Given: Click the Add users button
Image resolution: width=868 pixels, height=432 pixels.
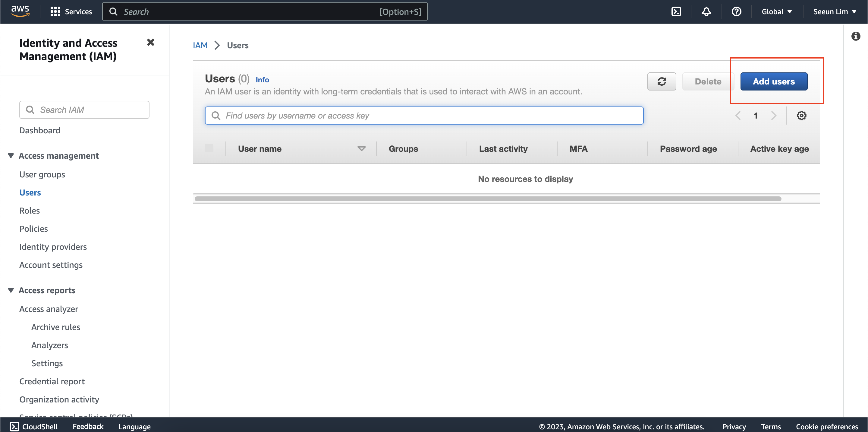Looking at the screenshot, I should [774, 81].
